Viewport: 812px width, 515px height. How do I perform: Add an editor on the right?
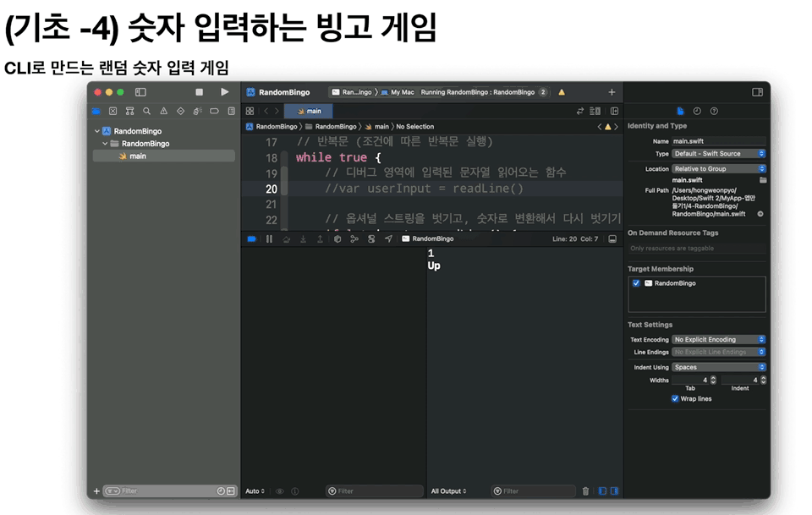pos(614,111)
